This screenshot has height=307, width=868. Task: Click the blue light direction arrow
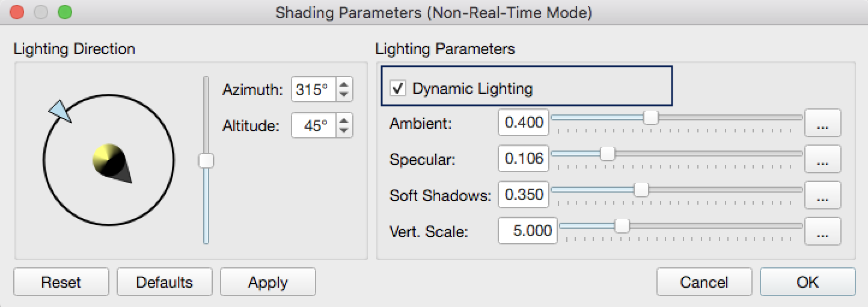pyautogui.click(x=60, y=111)
